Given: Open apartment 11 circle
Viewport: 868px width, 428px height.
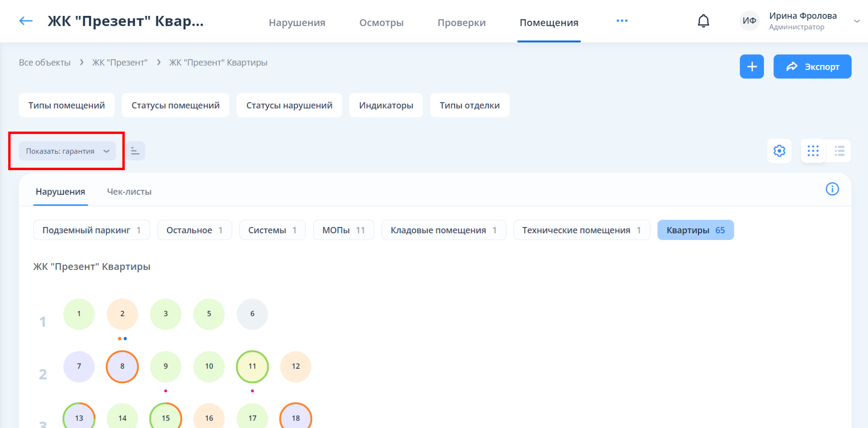Looking at the screenshot, I should pyautogui.click(x=252, y=366).
